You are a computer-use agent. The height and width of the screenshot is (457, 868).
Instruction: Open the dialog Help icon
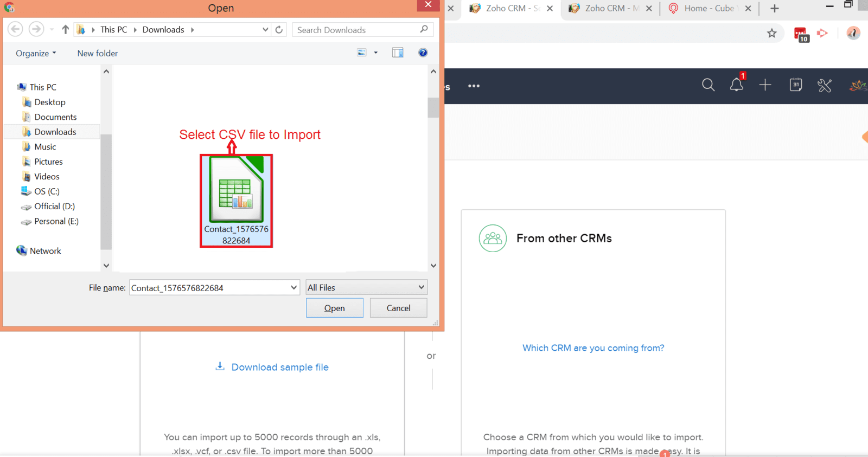click(x=423, y=53)
